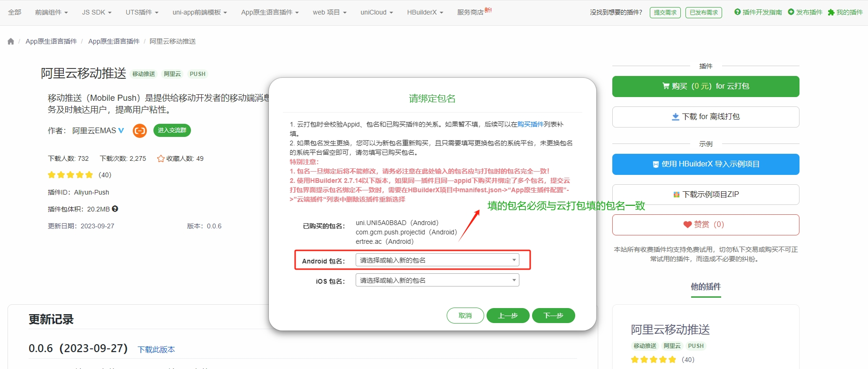The image size is (868, 369).
Task: Click author name 阿里云EMAS
Action: pyautogui.click(x=94, y=130)
